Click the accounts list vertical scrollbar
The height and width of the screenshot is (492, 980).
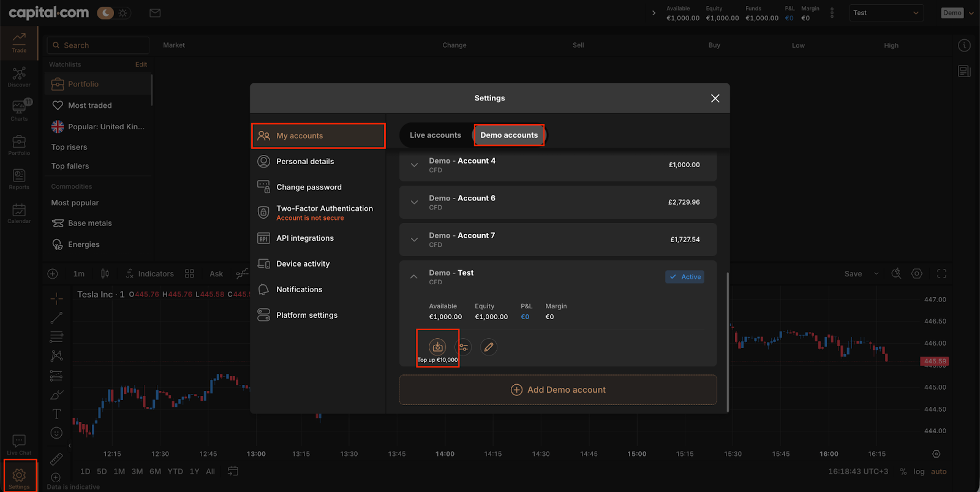[x=727, y=341]
